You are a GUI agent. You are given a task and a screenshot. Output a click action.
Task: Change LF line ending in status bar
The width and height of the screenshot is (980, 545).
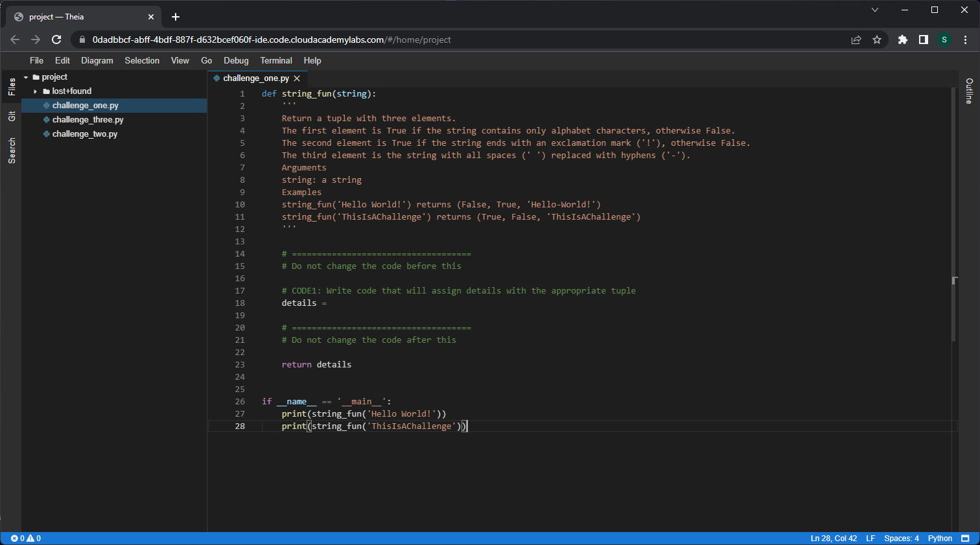(870, 539)
